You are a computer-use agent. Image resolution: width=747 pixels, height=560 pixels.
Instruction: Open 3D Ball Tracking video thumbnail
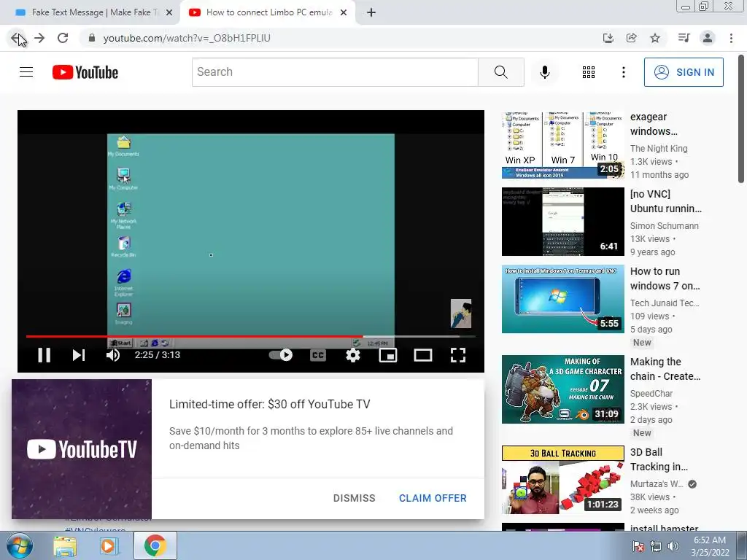coord(562,480)
